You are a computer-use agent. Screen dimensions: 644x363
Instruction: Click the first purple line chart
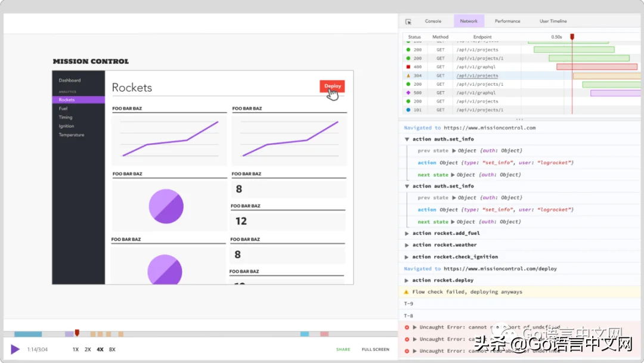pos(169,139)
